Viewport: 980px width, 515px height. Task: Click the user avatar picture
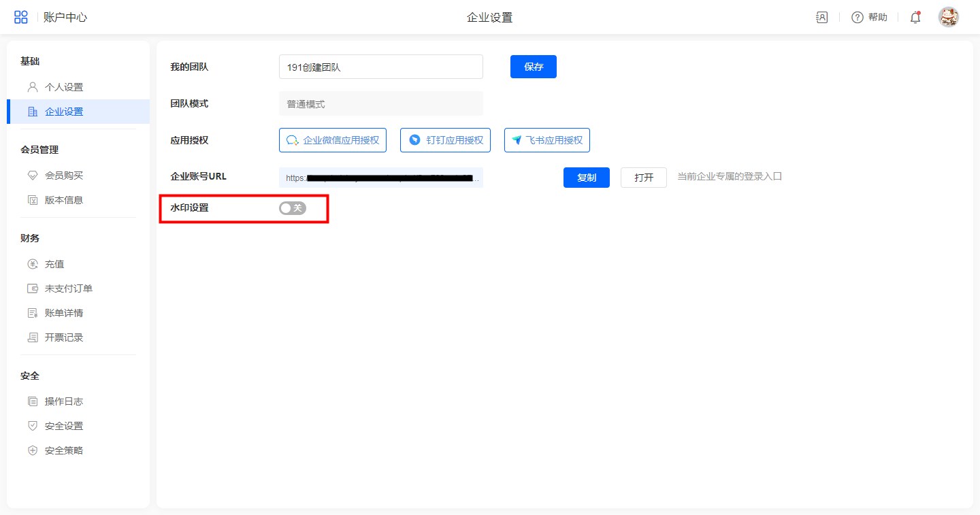click(x=948, y=18)
